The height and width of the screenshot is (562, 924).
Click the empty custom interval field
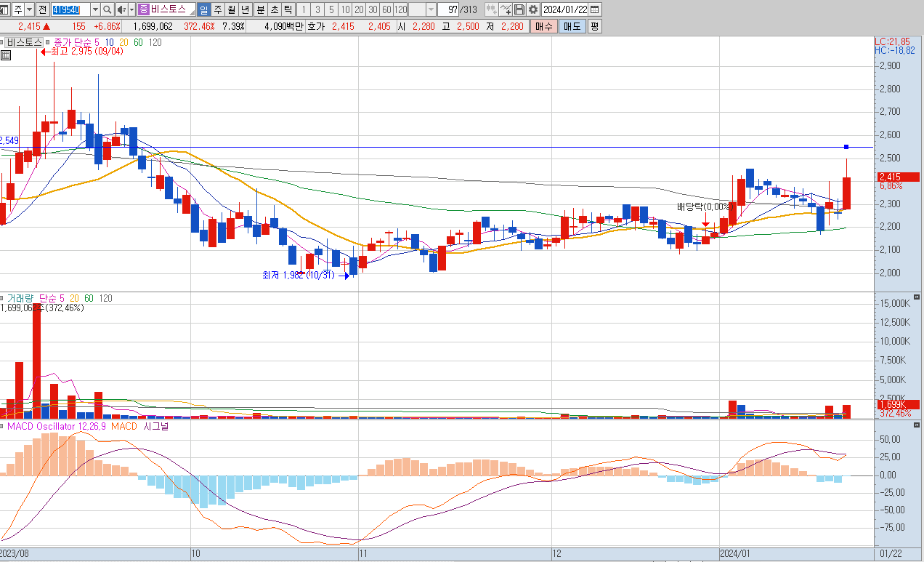(x=417, y=9)
